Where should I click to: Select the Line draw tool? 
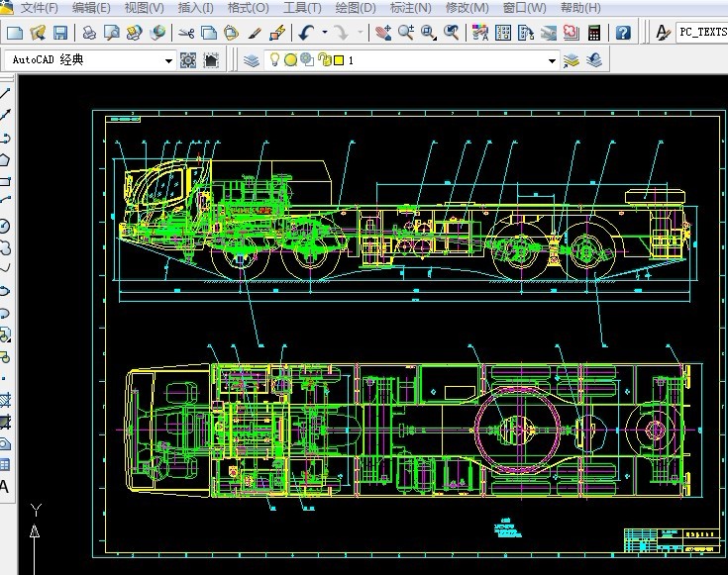(x=5, y=93)
